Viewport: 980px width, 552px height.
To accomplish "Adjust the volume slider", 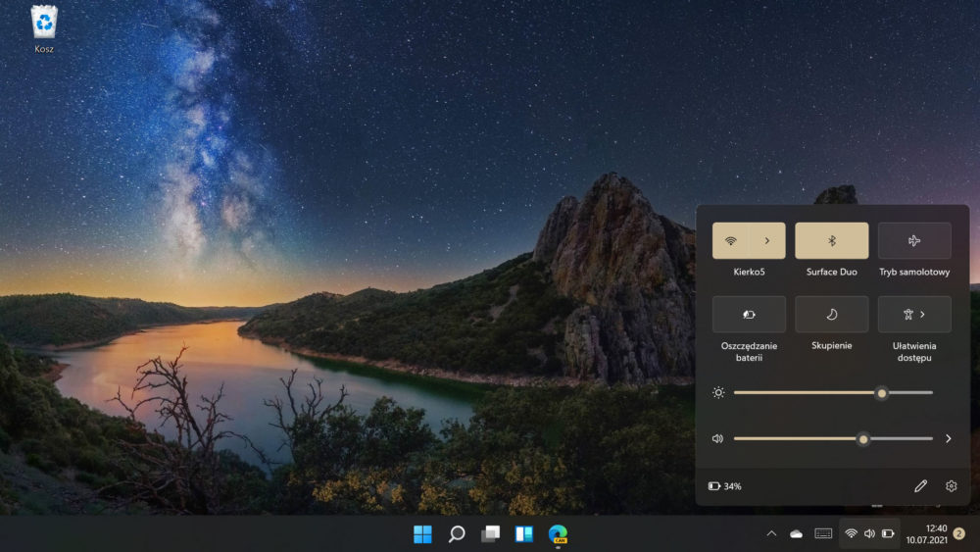I will tap(833, 439).
